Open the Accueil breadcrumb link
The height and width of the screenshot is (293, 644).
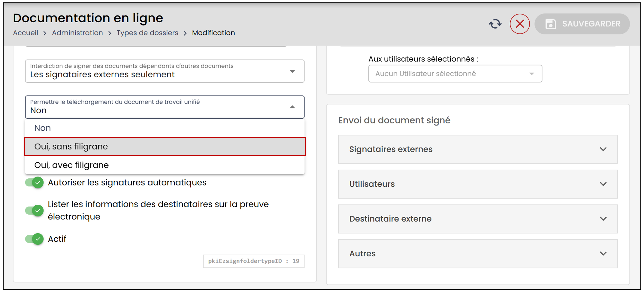click(26, 33)
